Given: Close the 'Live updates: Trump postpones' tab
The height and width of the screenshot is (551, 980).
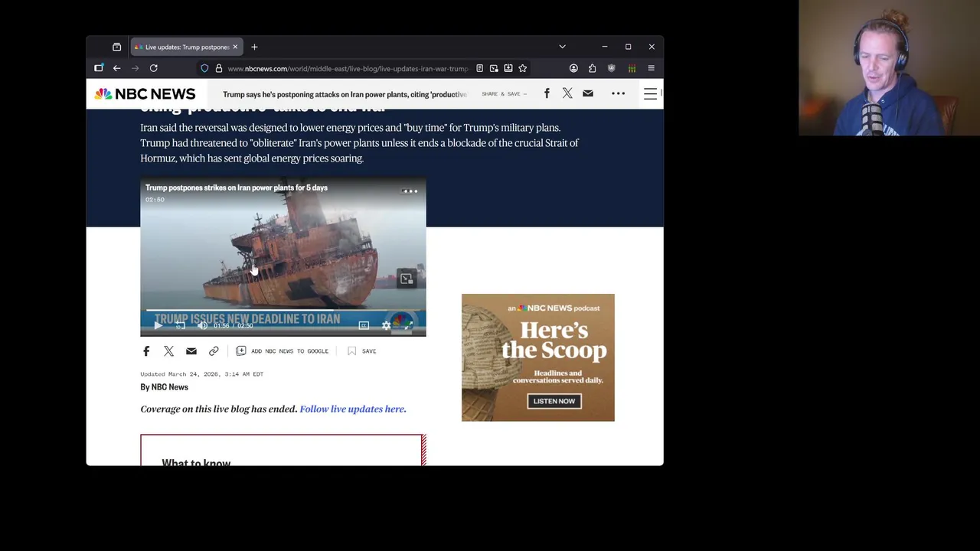Looking at the screenshot, I should click(x=235, y=47).
